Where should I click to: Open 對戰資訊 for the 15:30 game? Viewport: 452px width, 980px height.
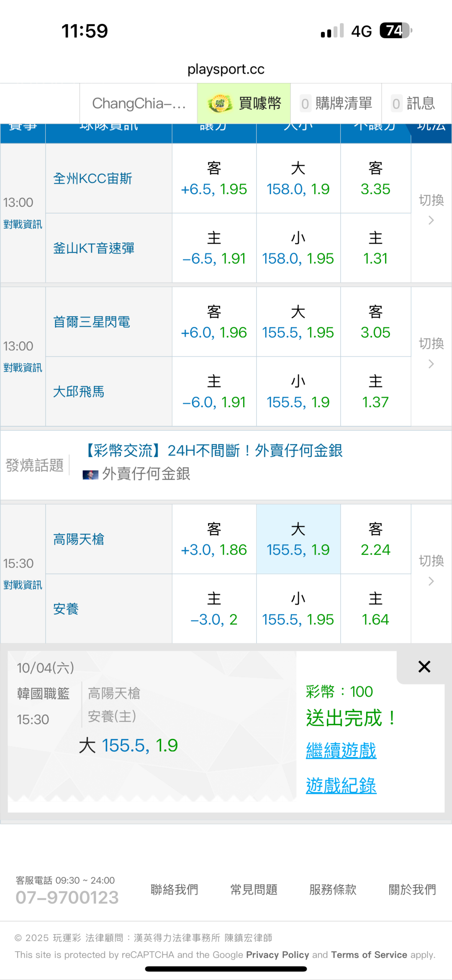(x=23, y=585)
